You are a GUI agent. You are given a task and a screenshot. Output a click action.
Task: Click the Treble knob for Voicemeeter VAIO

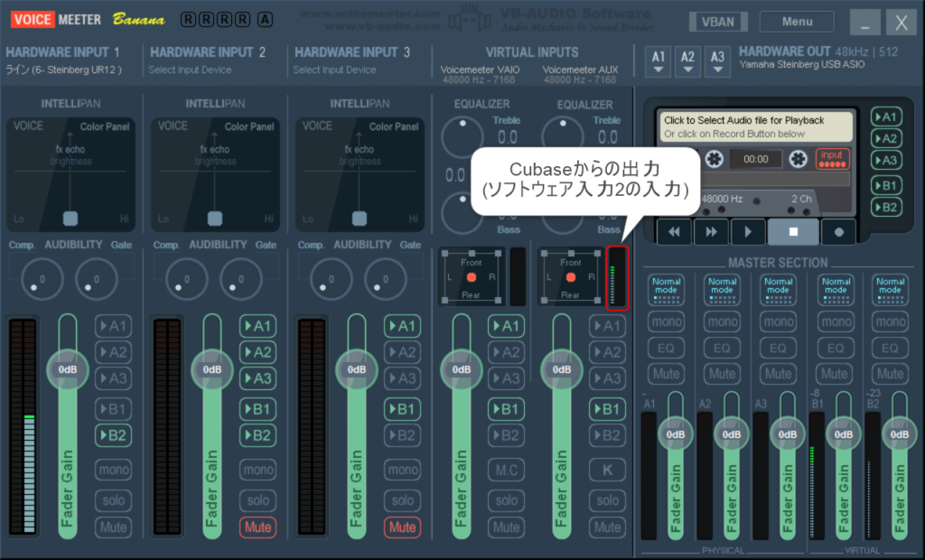[462, 137]
